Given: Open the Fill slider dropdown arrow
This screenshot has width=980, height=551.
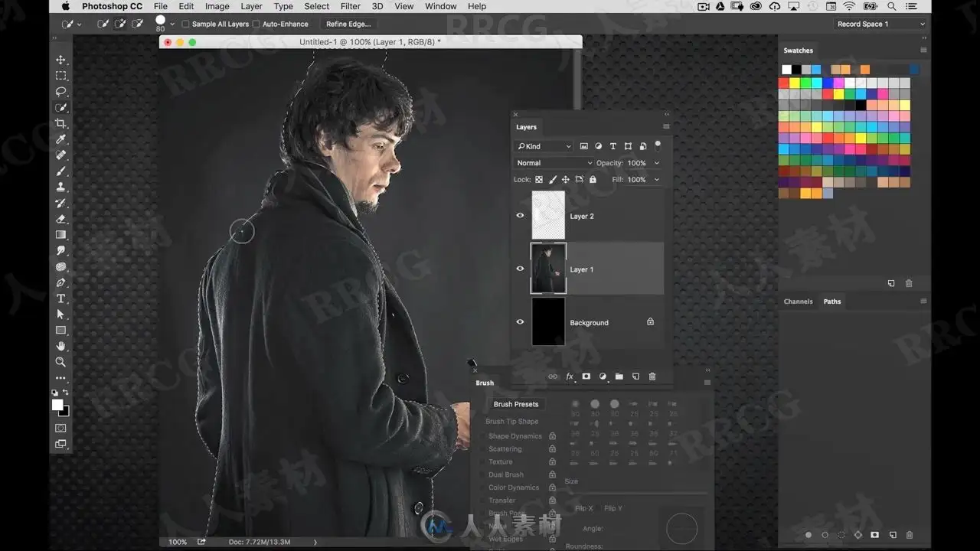Looking at the screenshot, I should click(657, 180).
